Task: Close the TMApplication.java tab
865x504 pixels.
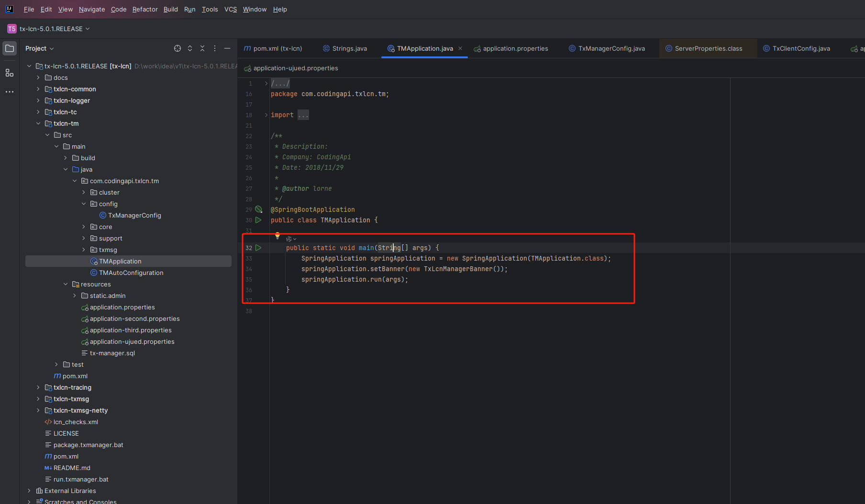Action: 460,48
